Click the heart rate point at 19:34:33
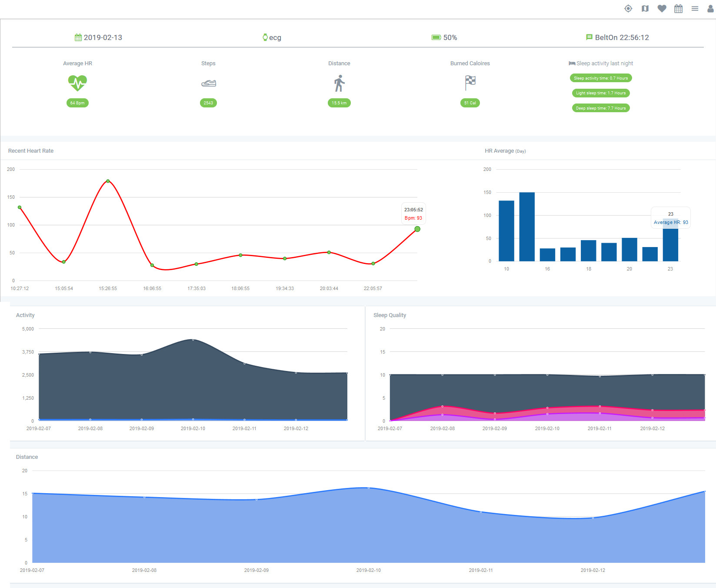This screenshot has height=588, width=716. click(285, 258)
